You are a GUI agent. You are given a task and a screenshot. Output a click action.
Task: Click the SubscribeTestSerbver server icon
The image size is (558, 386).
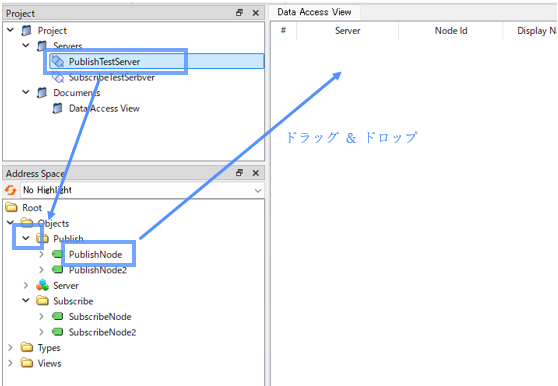58,77
